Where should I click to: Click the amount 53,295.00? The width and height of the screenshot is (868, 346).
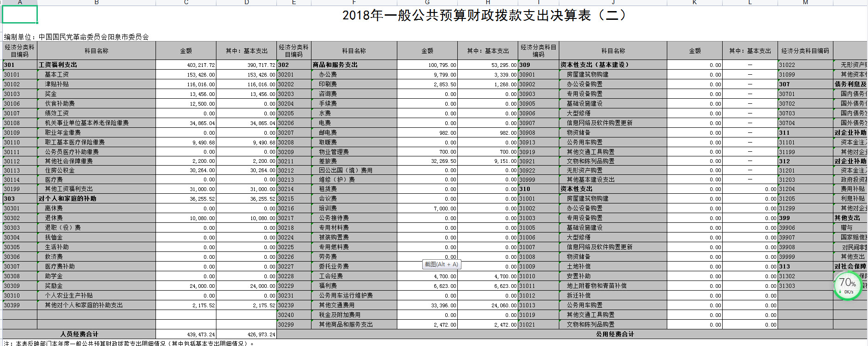tap(488, 65)
